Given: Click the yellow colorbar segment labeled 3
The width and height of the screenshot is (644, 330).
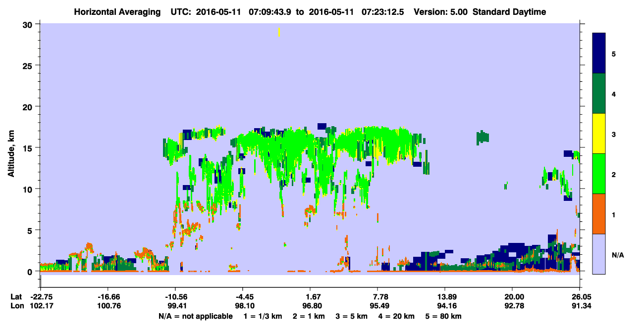Looking at the screenshot, I should pyautogui.click(x=599, y=133).
